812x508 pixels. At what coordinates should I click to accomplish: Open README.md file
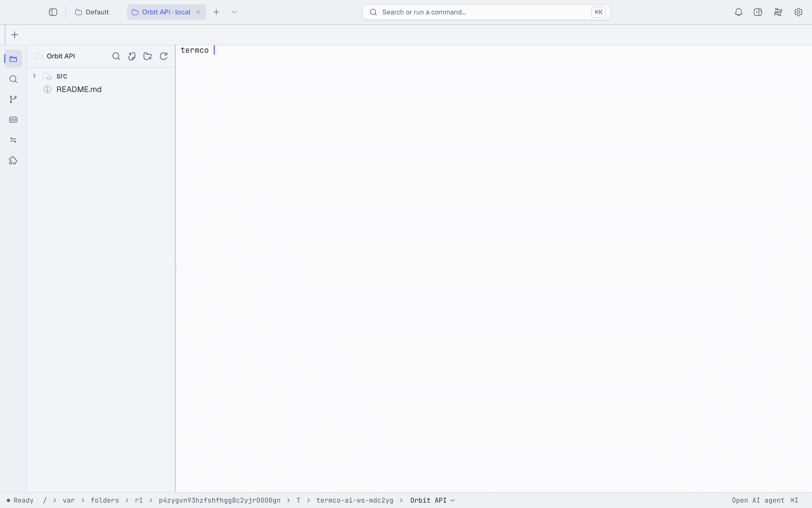click(101, 89)
